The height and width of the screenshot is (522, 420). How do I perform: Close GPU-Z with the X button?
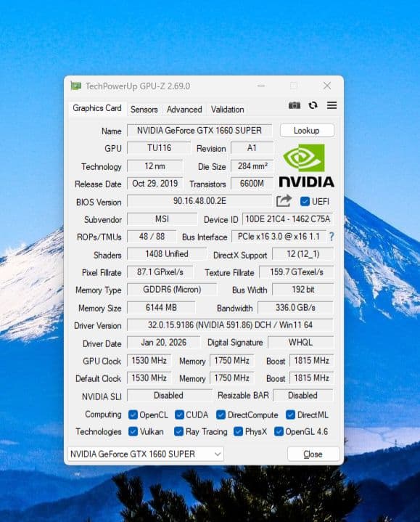click(x=327, y=86)
